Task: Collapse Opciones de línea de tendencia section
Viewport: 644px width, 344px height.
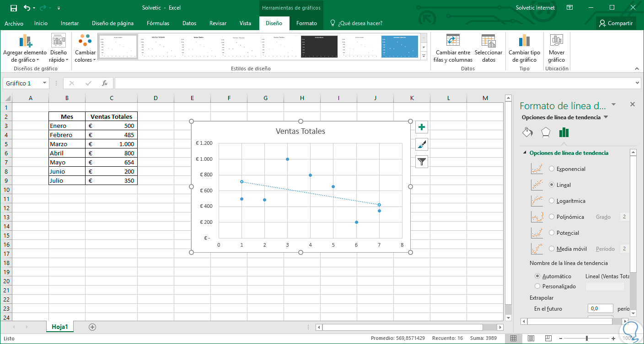Action: pos(524,153)
